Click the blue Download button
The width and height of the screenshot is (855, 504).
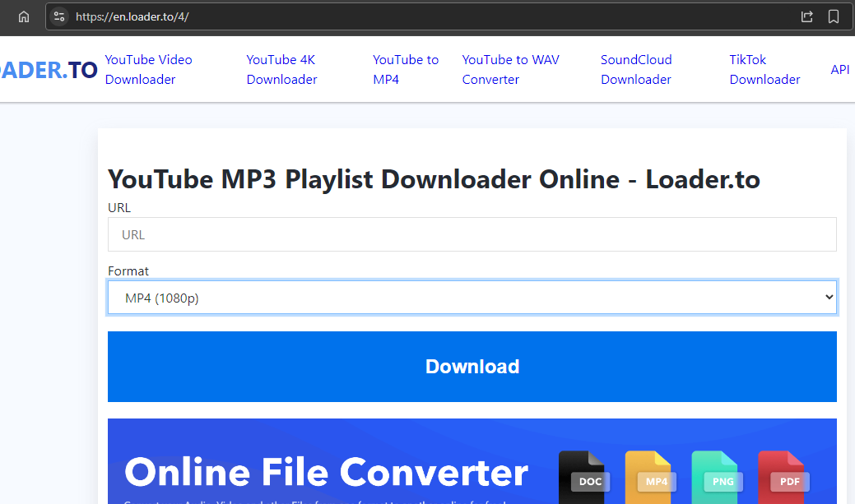click(x=472, y=367)
